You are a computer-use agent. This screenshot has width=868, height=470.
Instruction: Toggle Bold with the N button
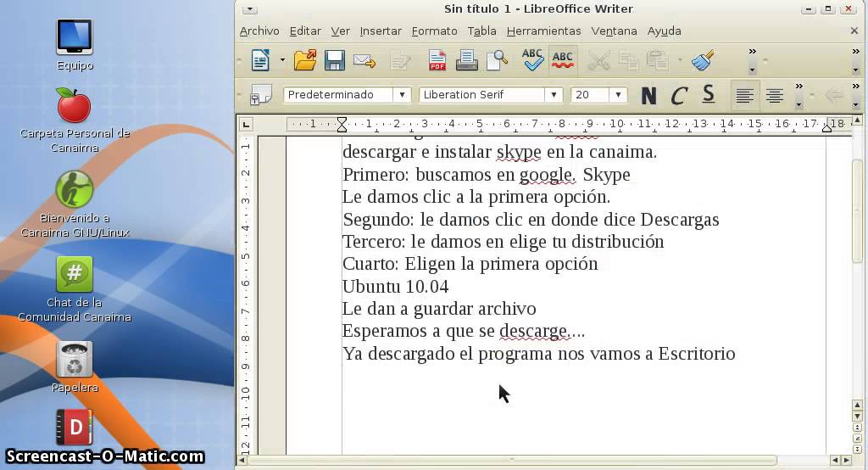pos(648,96)
